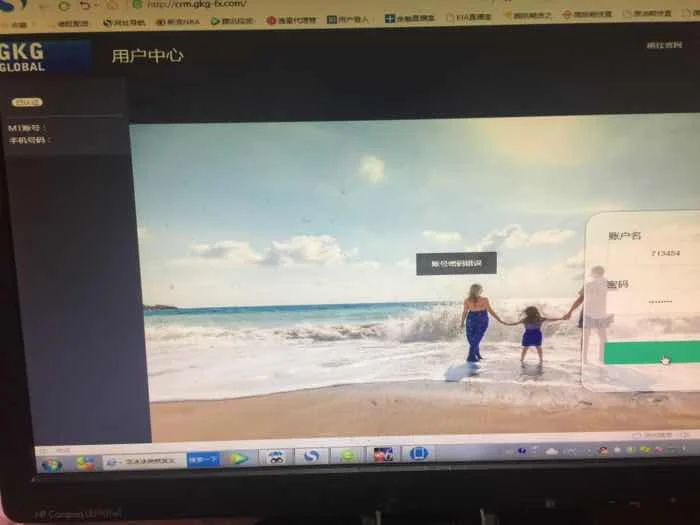The image size is (700, 525).
Task: Click the yellow badge in left sidebar
Action: click(27, 102)
